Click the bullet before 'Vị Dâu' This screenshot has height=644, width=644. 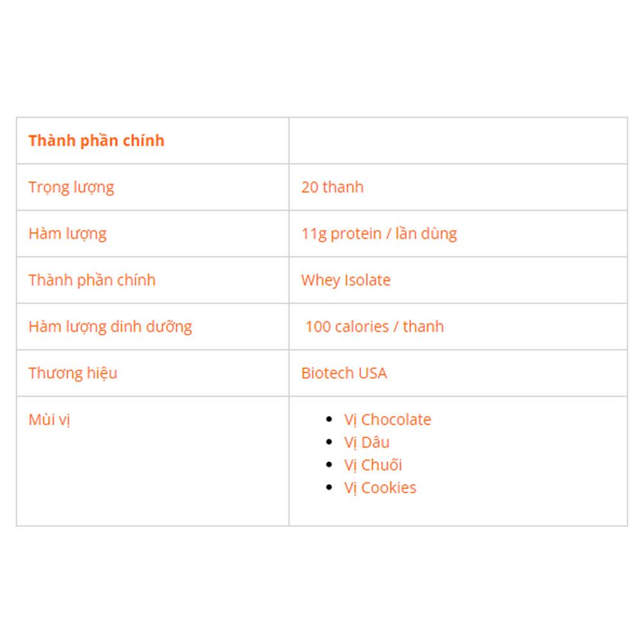[328, 442]
